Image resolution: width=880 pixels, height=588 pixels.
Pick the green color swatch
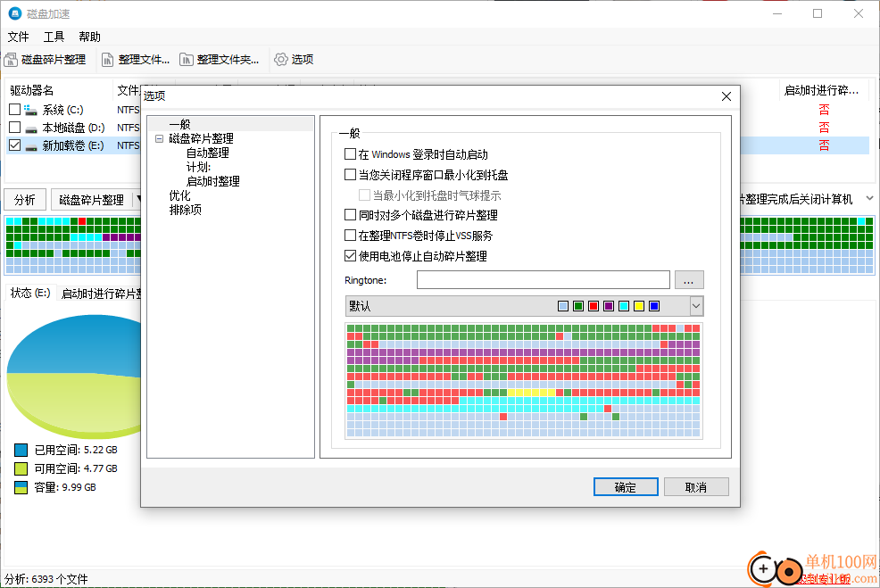click(x=578, y=306)
